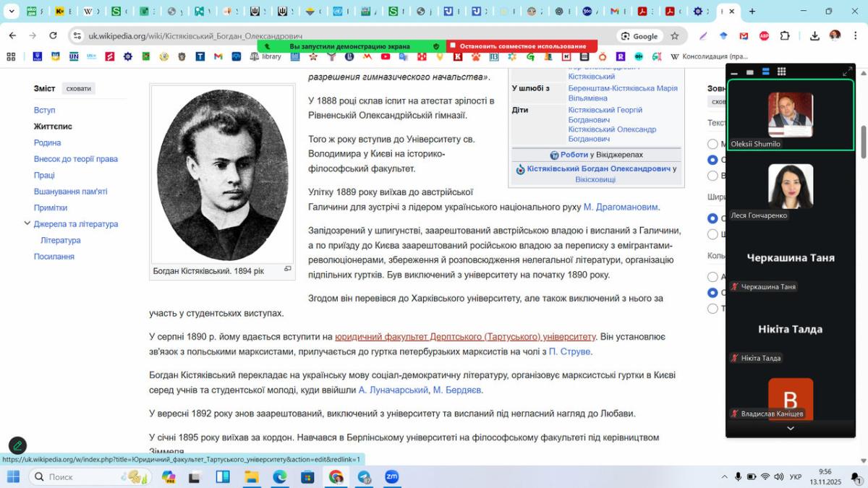Enlarge the Bogdan Kistiakivsky portrait via the expand icon
Screen dimensions: 868x488
coord(287,269)
